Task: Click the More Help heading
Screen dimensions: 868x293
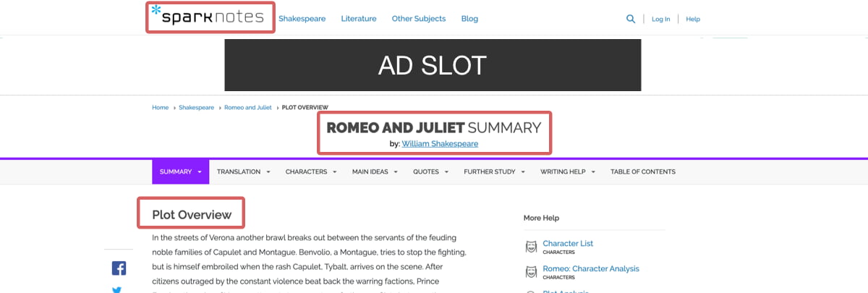Action: point(541,218)
